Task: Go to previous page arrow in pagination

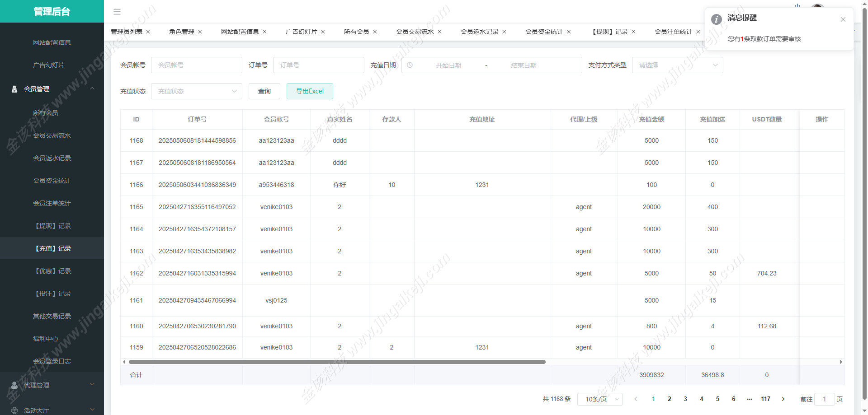Action: (636, 399)
